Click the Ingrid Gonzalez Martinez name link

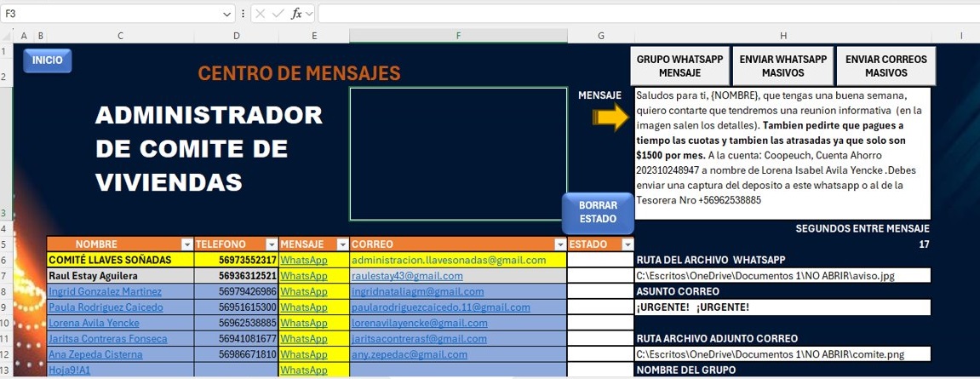[x=105, y=291]
